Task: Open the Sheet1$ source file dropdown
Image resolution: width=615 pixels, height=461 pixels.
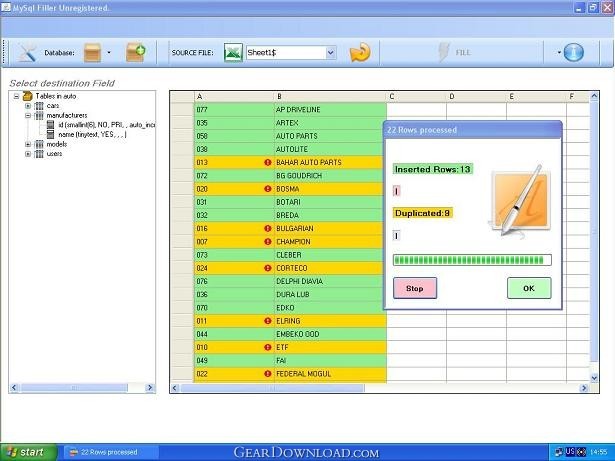Action: coord(331,53)
